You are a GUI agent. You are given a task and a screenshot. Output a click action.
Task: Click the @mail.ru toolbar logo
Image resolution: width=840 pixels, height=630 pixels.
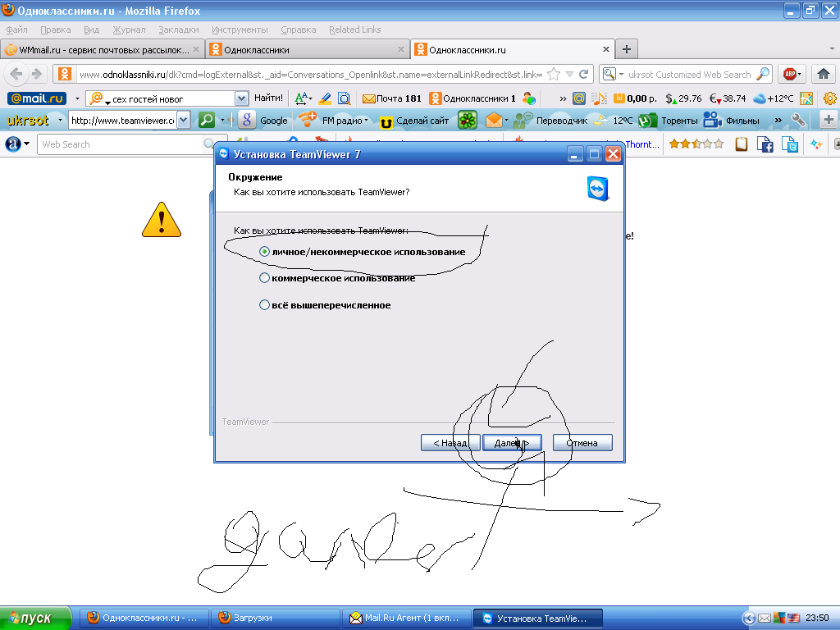coord(37,98)
